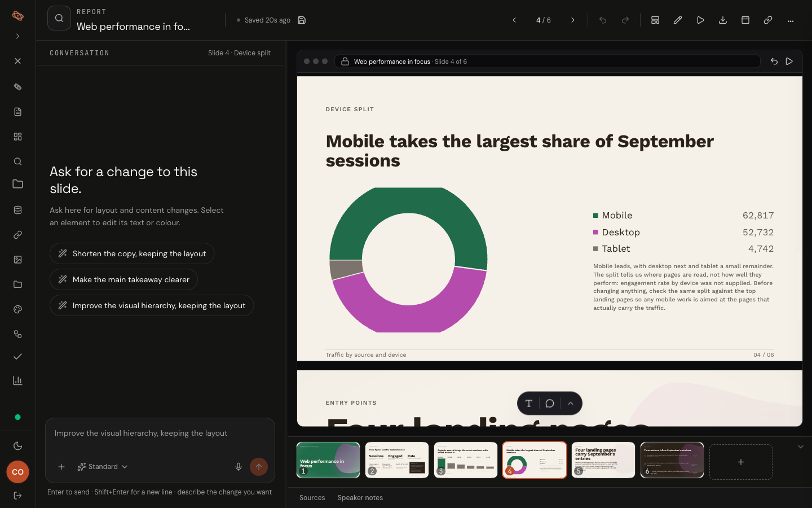
Task: Send the prompt with the arrow button
Action: [x=259, y=467]
